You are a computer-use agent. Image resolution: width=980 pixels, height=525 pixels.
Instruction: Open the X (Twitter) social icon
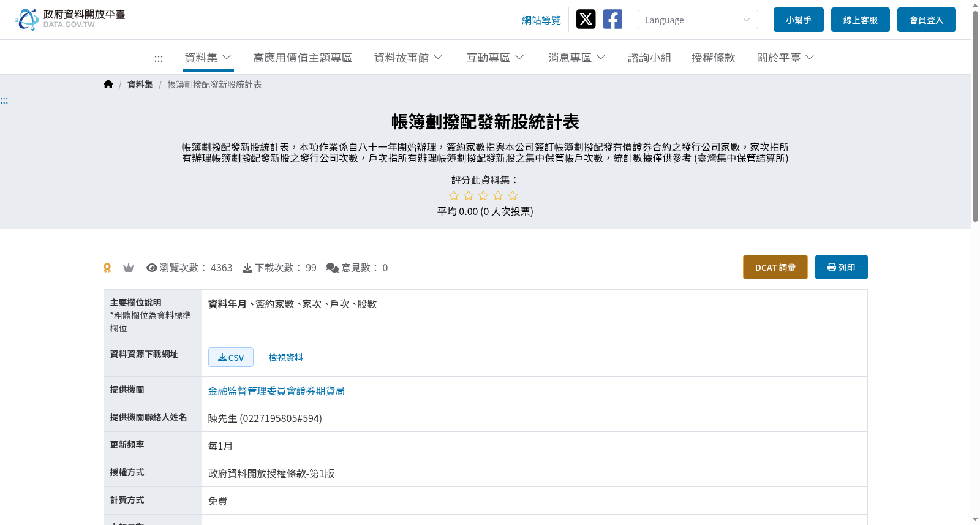coord(586,19)
